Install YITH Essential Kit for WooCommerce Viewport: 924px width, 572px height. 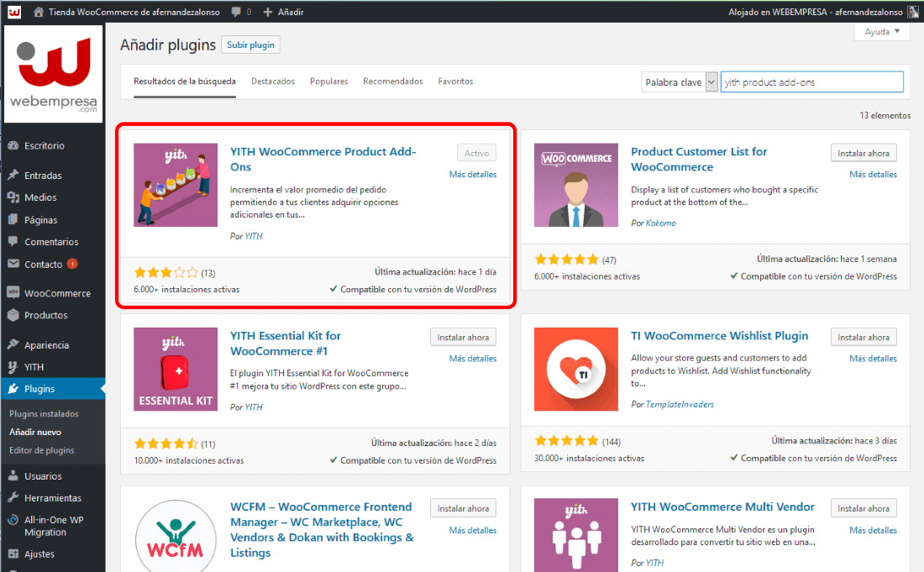(x=463, y=337)
